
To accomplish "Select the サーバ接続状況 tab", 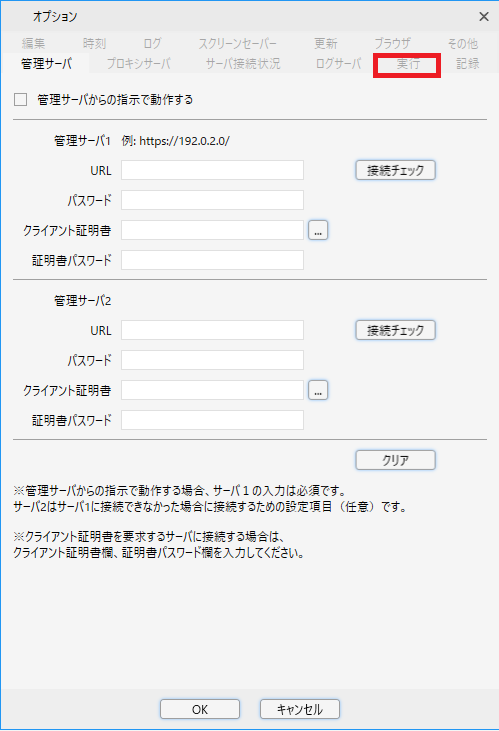I will [243, 64].
